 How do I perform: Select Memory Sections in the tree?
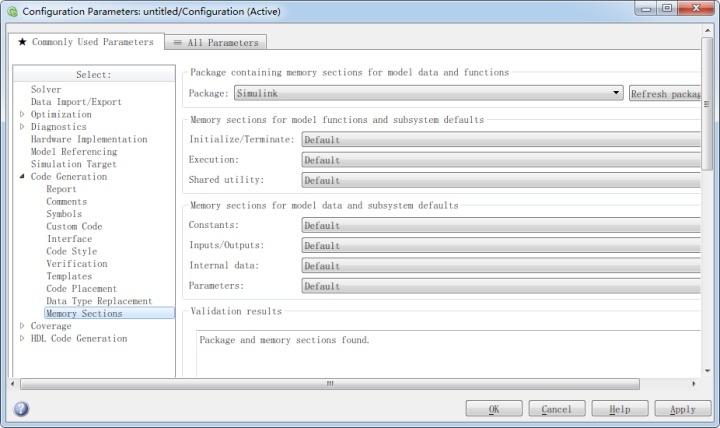tap(109, 313)
